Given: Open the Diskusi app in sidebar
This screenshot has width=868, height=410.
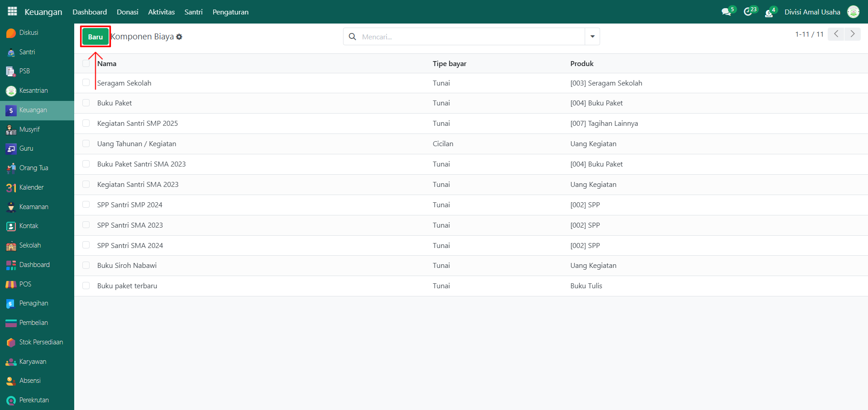Looking at the screenshot, I should click(x=28, y=33).
